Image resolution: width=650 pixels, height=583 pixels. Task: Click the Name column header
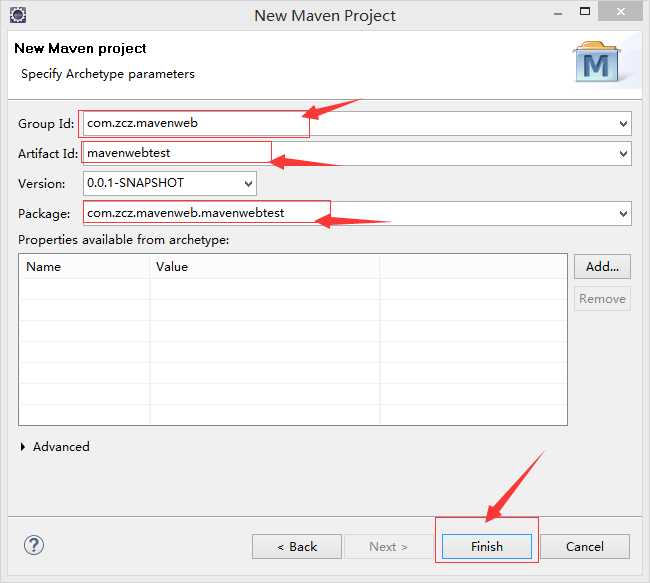[x=84, y=267]
